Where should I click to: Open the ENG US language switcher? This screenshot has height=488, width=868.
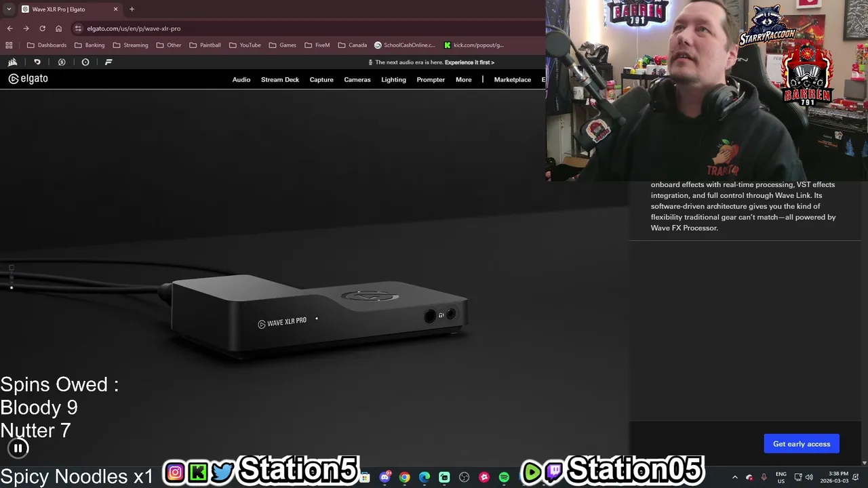781,477
